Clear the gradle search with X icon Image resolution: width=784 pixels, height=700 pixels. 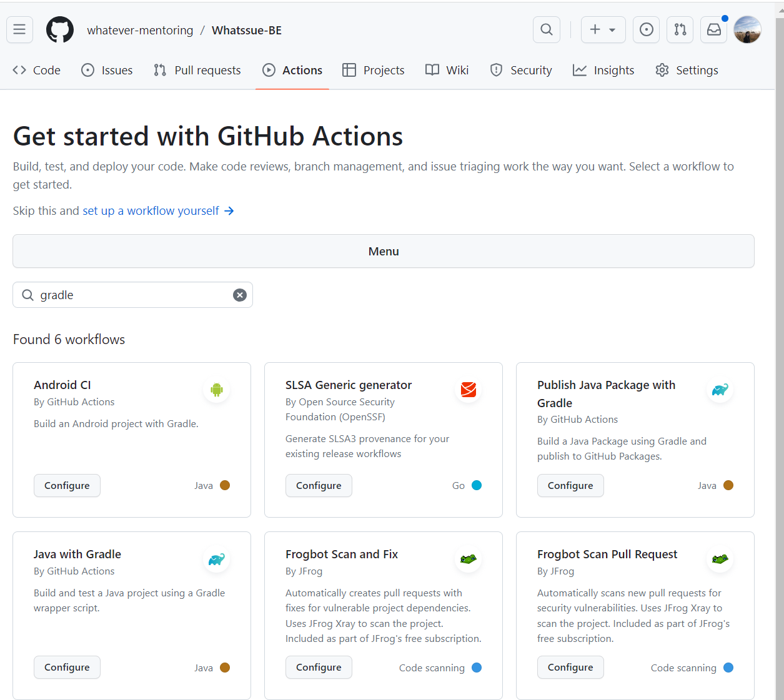pyautogui.click(x=240, y=295)
